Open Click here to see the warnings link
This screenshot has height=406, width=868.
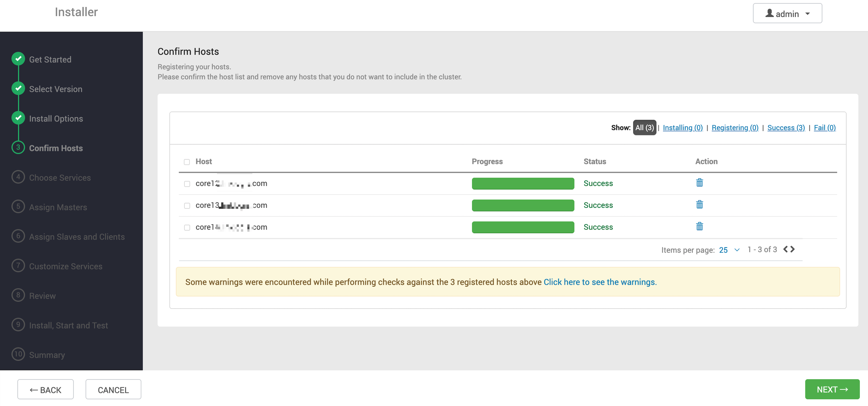pos(600,282)
